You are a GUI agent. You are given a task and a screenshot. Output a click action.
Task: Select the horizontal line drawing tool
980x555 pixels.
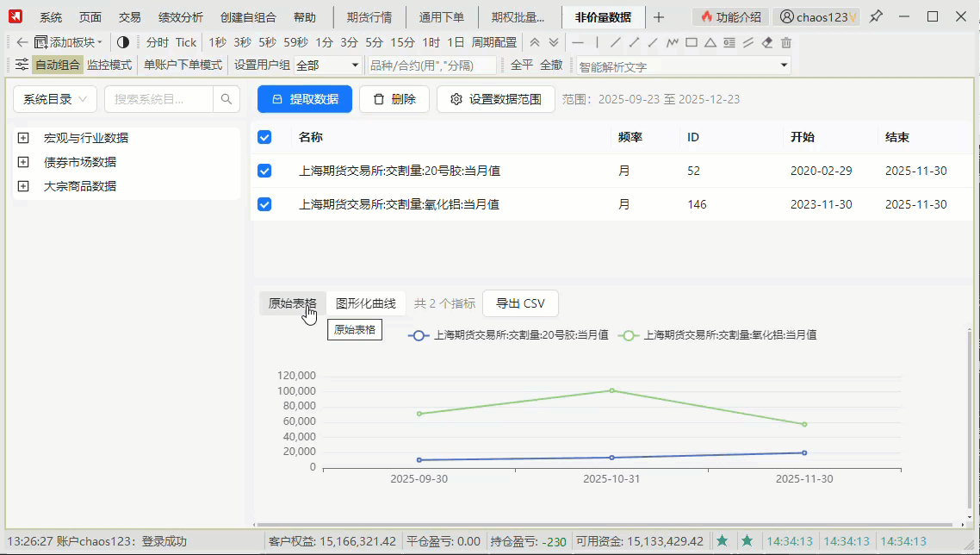[x=578, y=42]
